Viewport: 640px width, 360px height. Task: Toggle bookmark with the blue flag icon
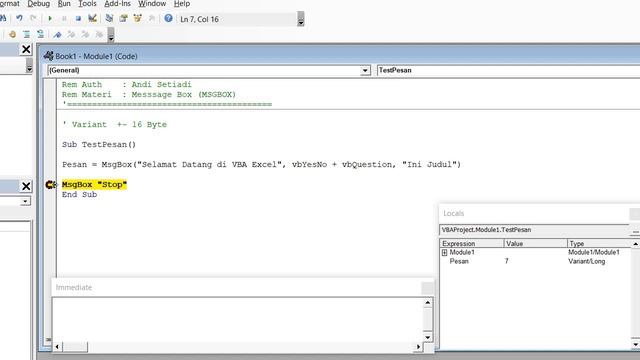[x=57, y=35]
